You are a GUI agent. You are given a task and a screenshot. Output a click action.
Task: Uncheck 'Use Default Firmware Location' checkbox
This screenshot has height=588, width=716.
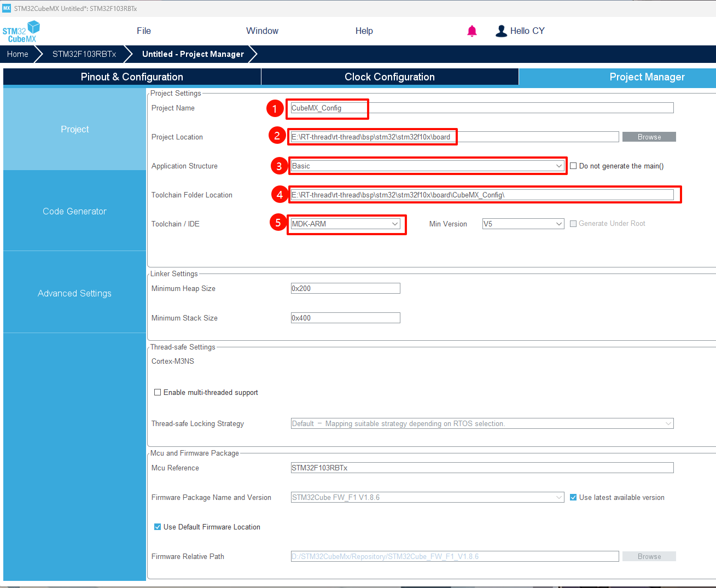158,527
